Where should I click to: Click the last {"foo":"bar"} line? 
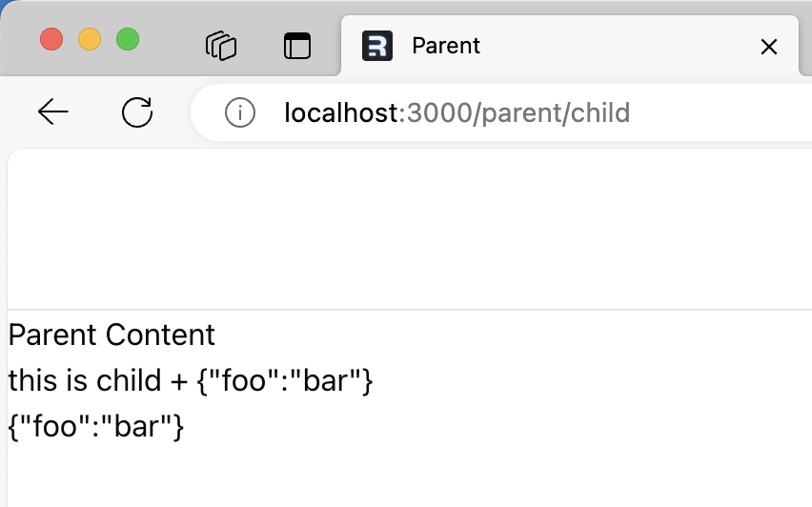(x=96, y=426)
